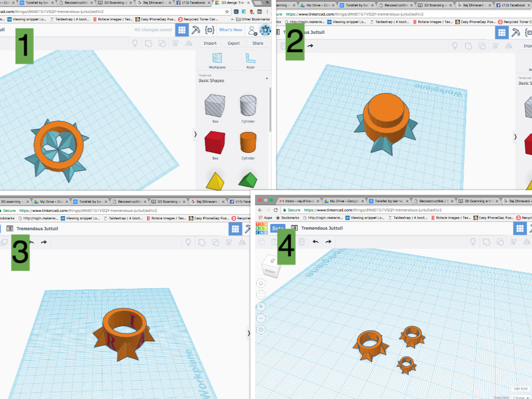Click the Share button in screenshot 1
Viewport: 532px width, 399px height.
tap(258, 43)
